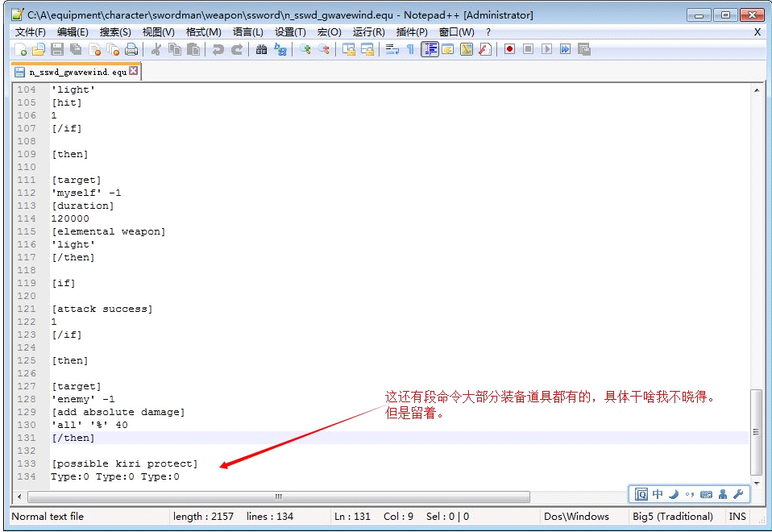Start macro recording with the red record icon
This screenshot has height=532, width=772.
click(x=509, y=49)
